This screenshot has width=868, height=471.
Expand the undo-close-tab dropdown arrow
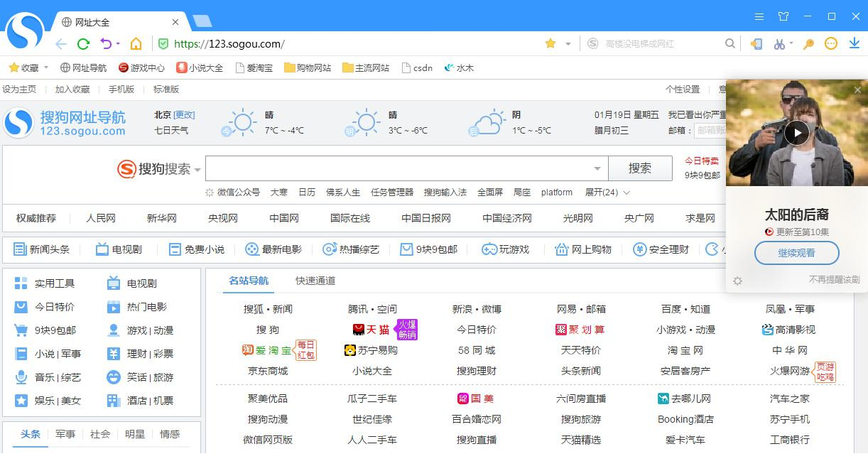tap(118, 44)
